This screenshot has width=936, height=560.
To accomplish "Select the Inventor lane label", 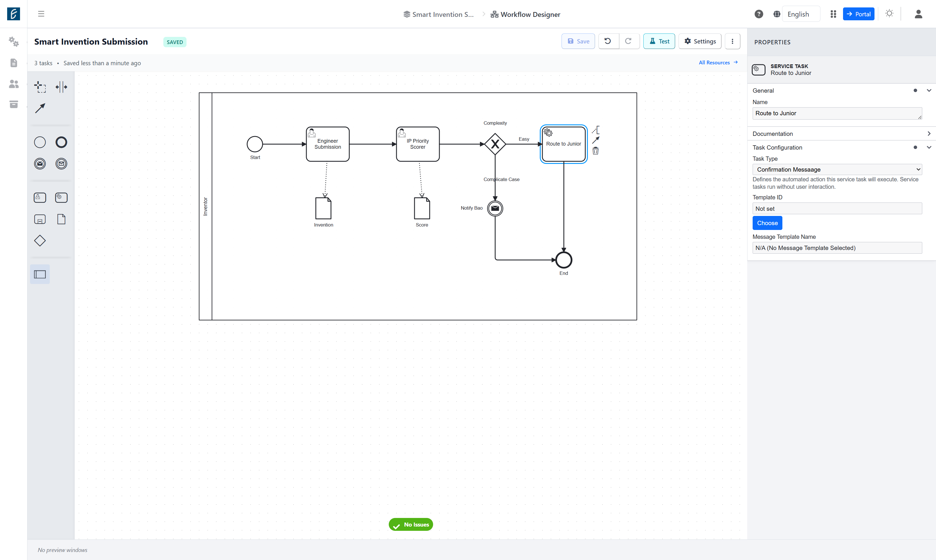I will (x=205, y=206).
